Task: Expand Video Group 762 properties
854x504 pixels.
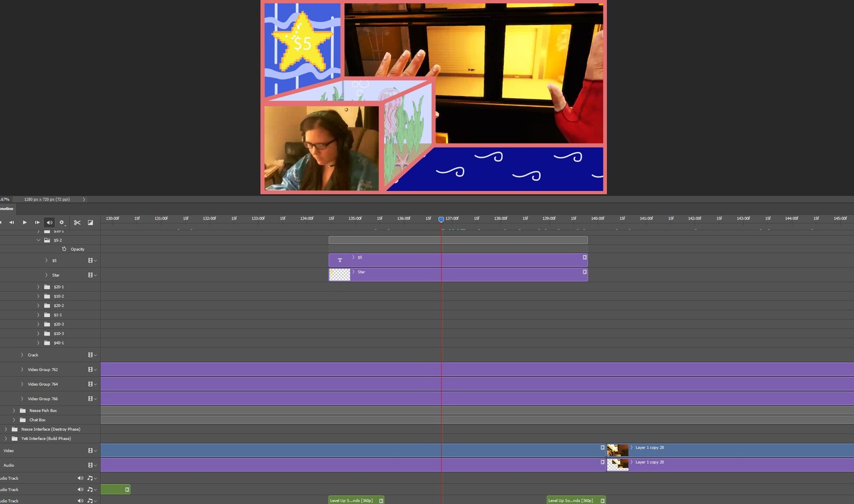Action: tap(22, 369)
